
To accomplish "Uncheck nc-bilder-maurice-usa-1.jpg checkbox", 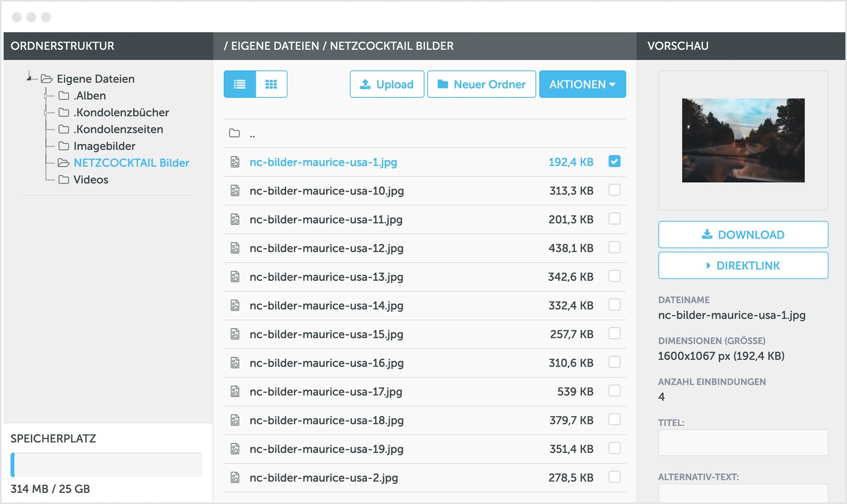I will (614, 161).
